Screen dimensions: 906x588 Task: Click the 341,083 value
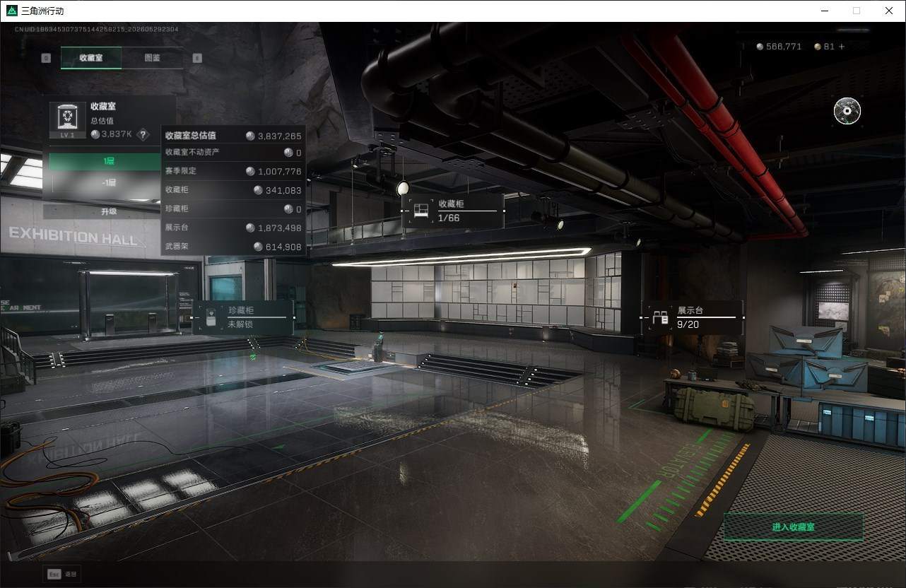click(283, 190)
